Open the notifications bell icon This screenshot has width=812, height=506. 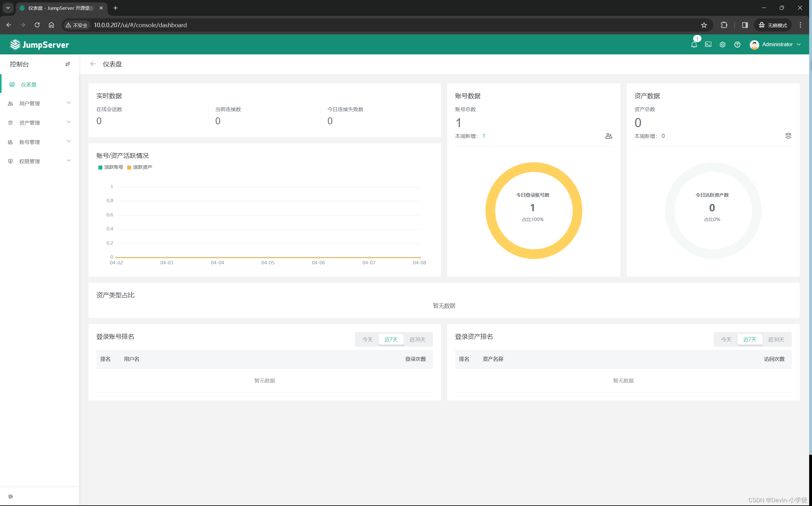(x=694, y=45)
